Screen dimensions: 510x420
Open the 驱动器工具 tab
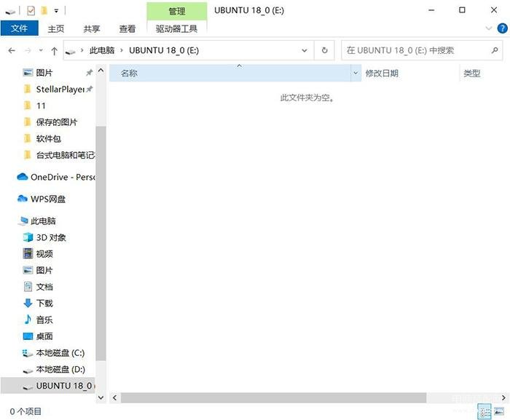[x=176, y=28]
